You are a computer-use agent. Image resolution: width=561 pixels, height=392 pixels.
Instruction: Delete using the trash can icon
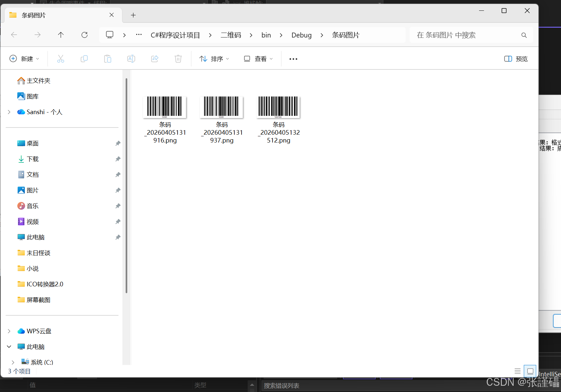[x=178, y=59]
